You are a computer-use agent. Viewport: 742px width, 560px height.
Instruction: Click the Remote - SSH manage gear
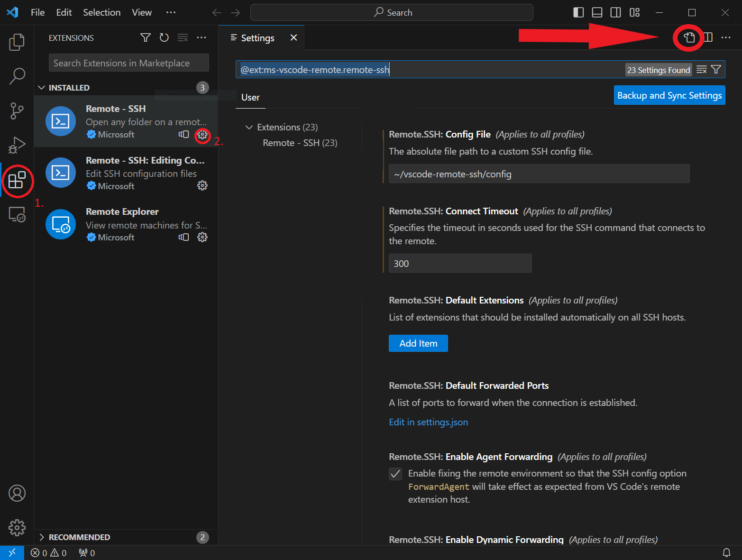pyautogui.click(x=202, y=135)
